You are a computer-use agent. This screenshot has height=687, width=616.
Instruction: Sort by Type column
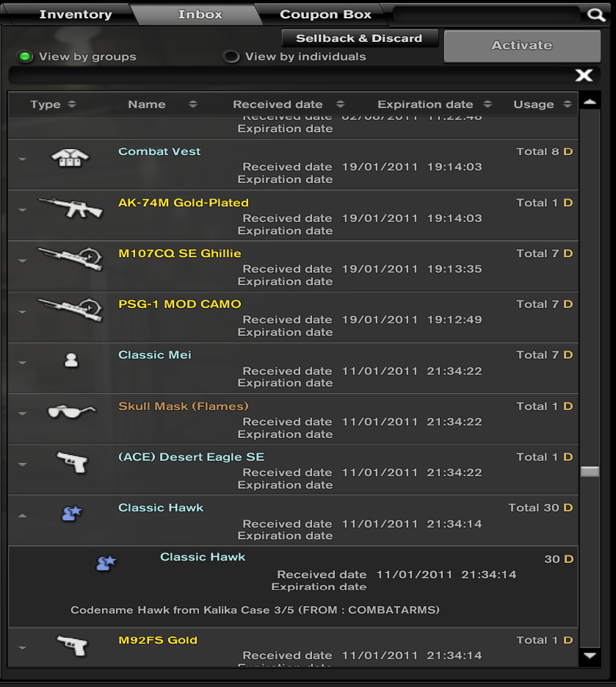coord(53,104)
